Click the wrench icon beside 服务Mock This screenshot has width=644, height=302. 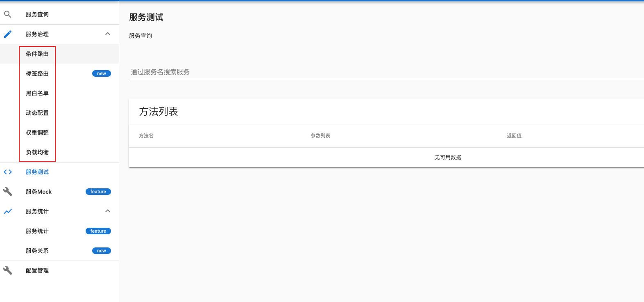[8, 192]
